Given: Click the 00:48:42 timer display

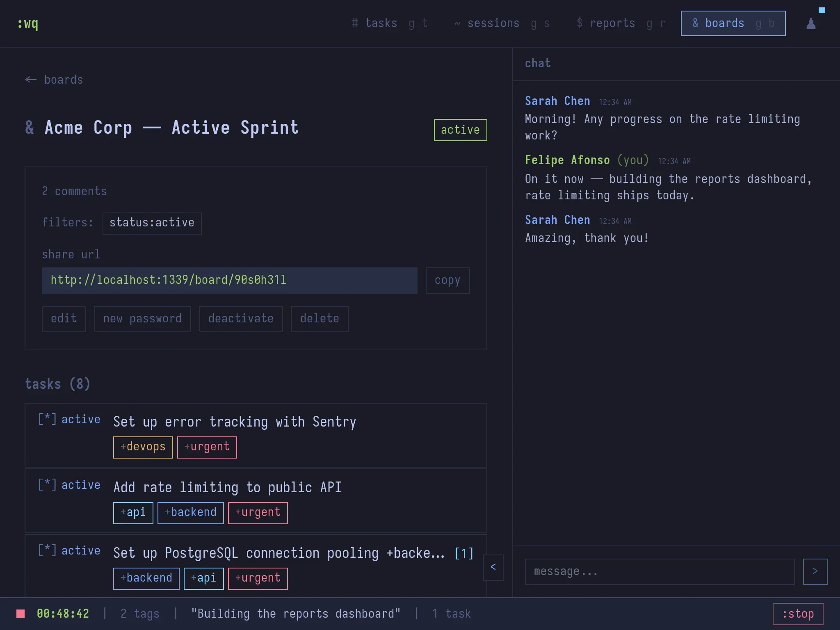Looking at the screenshot, I should pos(63,614).
